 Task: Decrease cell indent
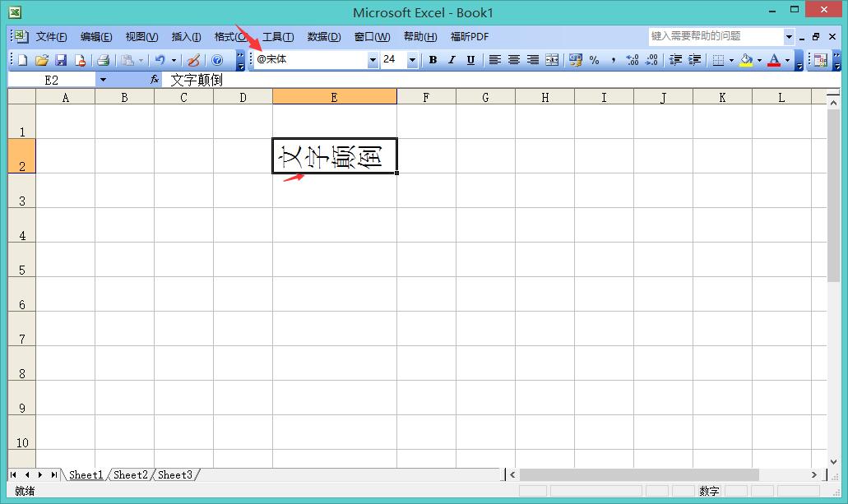675,60
